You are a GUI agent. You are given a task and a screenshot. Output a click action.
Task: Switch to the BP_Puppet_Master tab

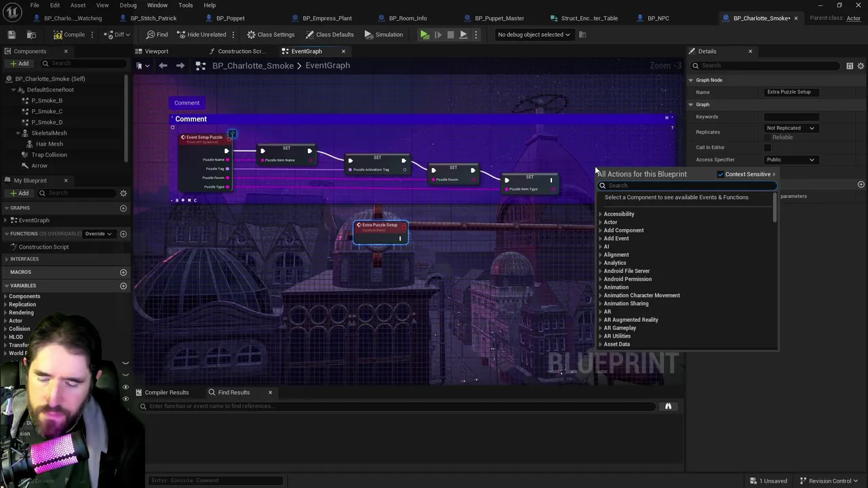[499, 18]
